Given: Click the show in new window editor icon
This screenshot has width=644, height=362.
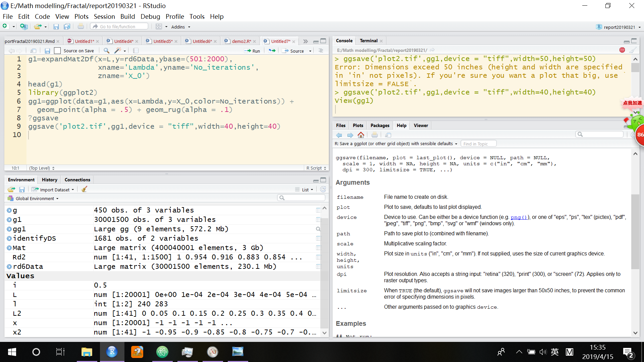Looking at the screenshot, I should [x=33, y=51].
